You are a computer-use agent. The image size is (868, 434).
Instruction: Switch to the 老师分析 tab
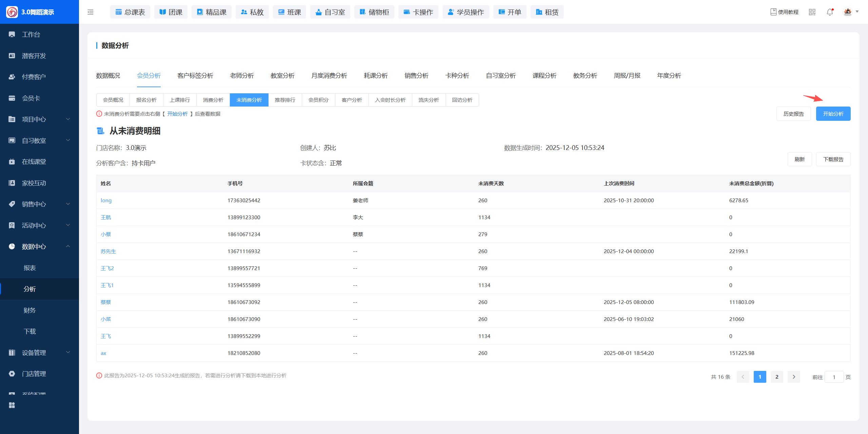pyautogui.click(x=242, y=76)
